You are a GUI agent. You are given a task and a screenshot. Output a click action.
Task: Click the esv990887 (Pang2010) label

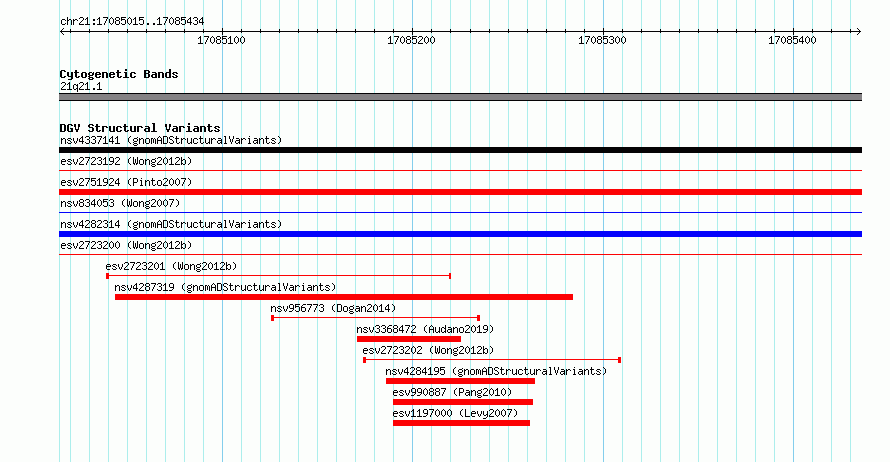click(x=452, y=392)
